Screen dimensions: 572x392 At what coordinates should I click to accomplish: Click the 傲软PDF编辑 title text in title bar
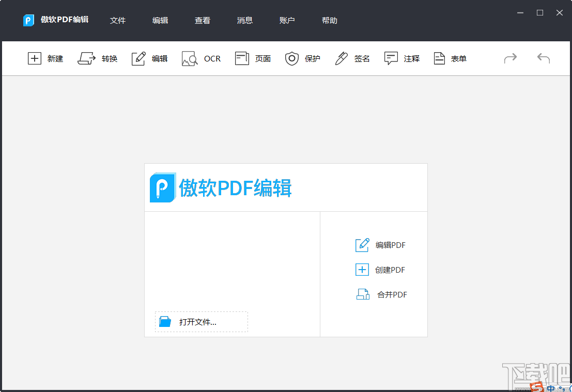click(x=65, y=19)
